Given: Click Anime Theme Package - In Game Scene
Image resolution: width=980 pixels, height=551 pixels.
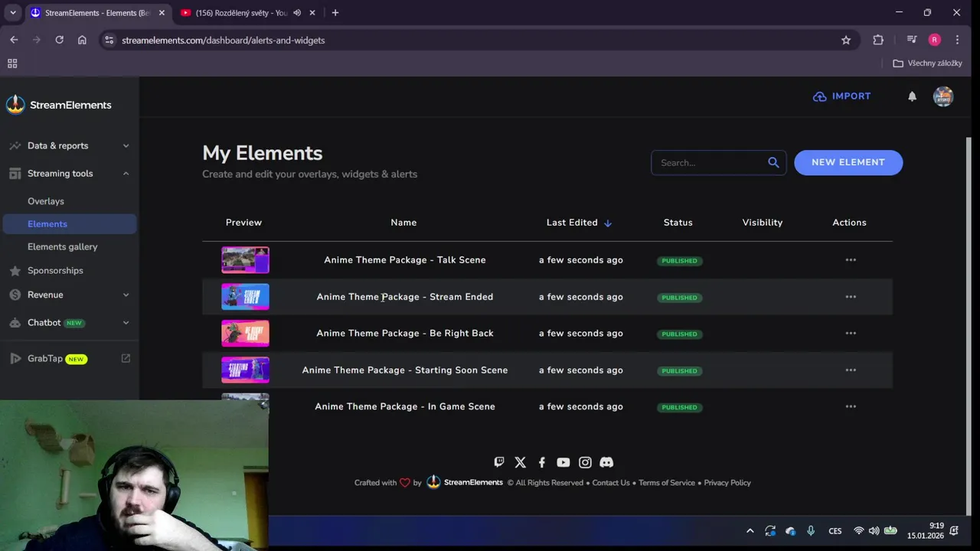Looking at the screenshot, I should (x=405, y=406).
